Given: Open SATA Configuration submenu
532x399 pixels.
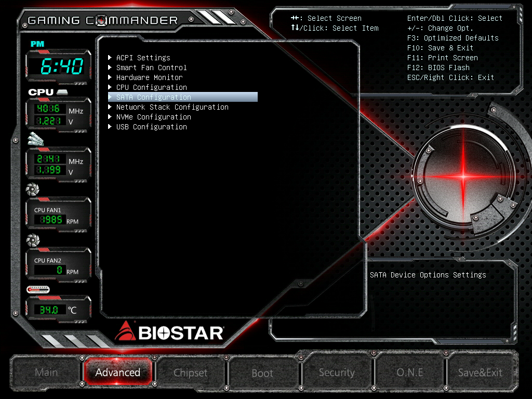Looking at the screenshot, I should (x=182, y=97).
